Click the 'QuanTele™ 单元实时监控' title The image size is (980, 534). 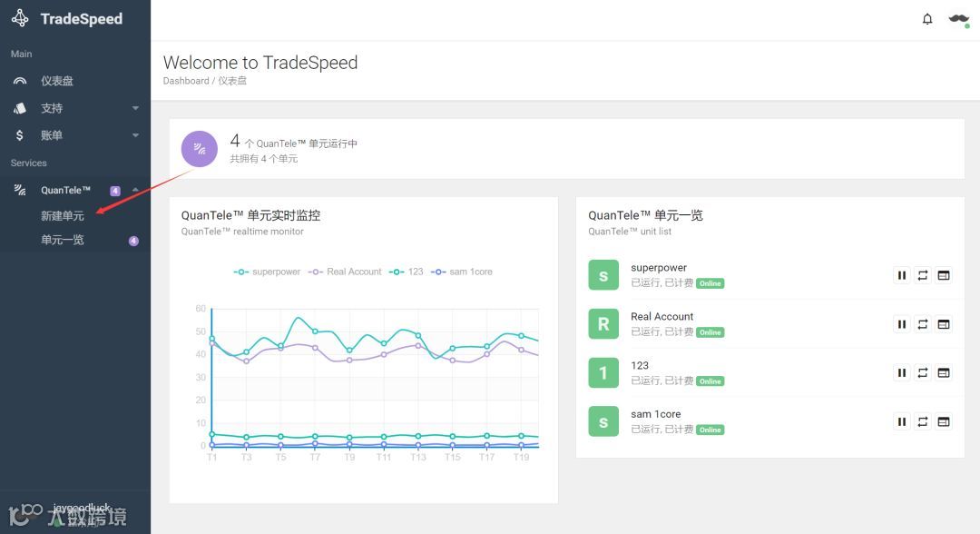[250, 215]
